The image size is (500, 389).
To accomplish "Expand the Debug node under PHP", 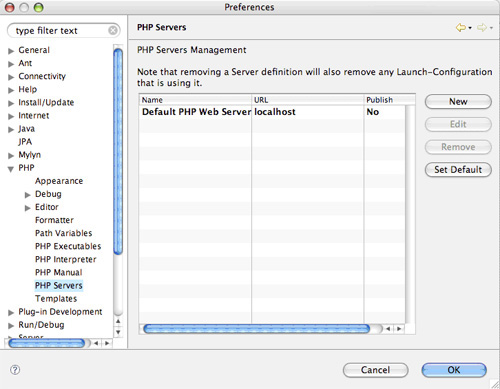I will pos(28,195).
